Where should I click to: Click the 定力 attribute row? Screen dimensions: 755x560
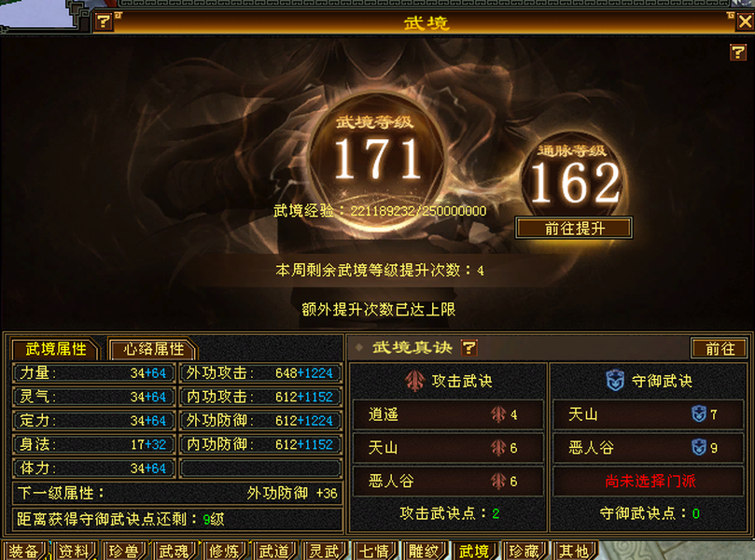coord(92,420)
